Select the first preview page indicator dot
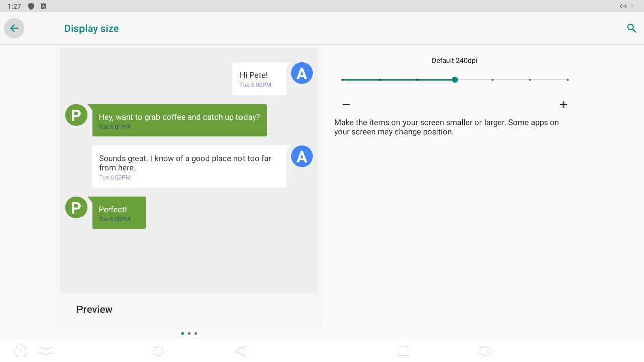644x362 pixels. [x=182, y=333]
